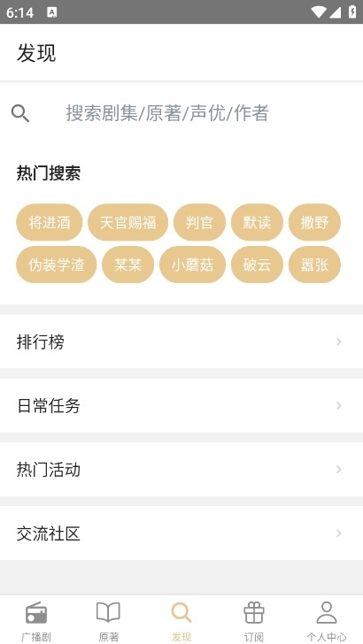Choose the 默读 search tag
The image size is (363, 644).
pos(257,223)
